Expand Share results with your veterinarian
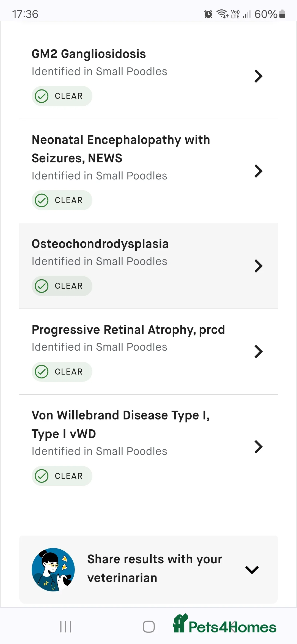 click(x=252, y=570)
